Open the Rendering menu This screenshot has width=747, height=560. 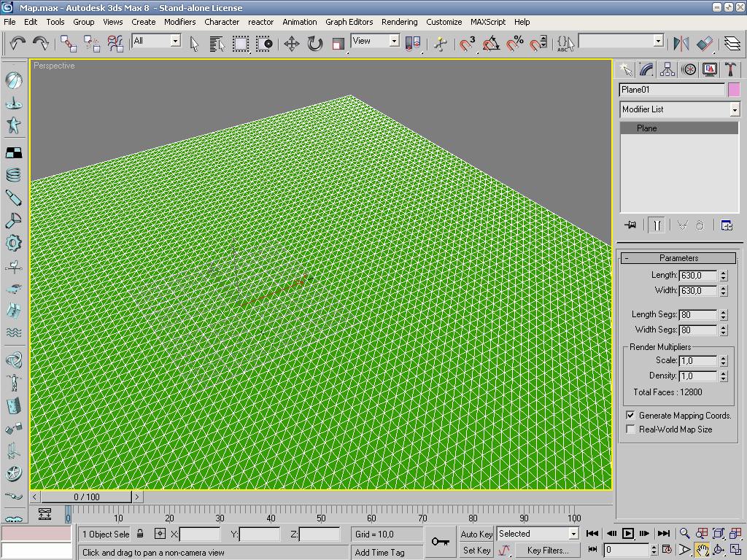(x=399, y=22)
